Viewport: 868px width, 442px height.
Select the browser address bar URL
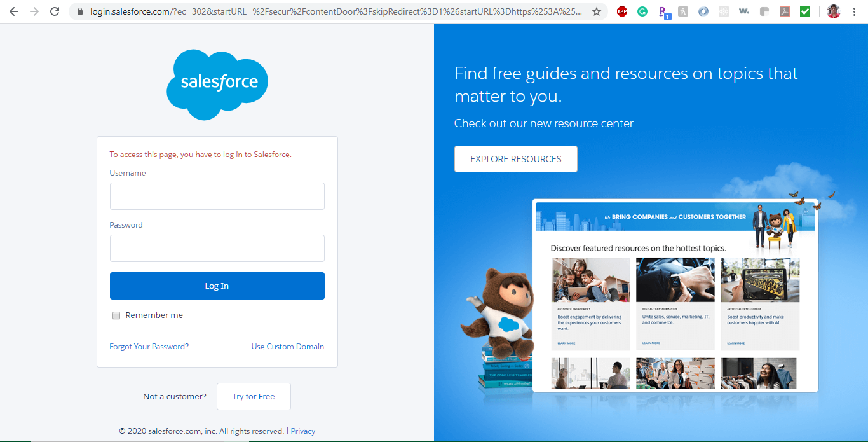[x=336, y=11]
